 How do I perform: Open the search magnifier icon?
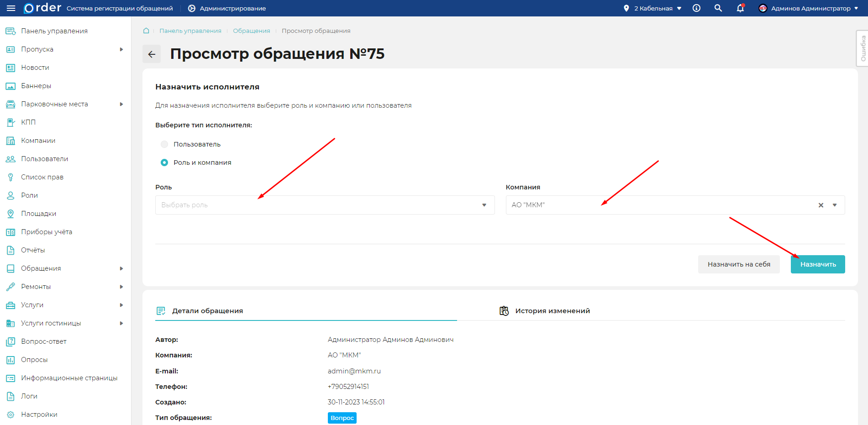(x=718, y=8)
